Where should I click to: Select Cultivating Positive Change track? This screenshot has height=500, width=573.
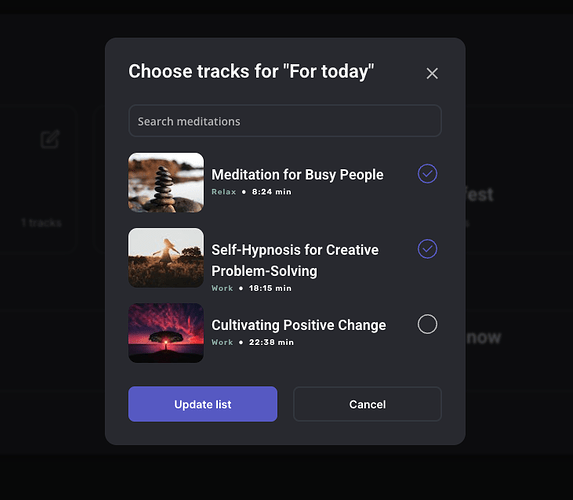(x=427, y=324)
